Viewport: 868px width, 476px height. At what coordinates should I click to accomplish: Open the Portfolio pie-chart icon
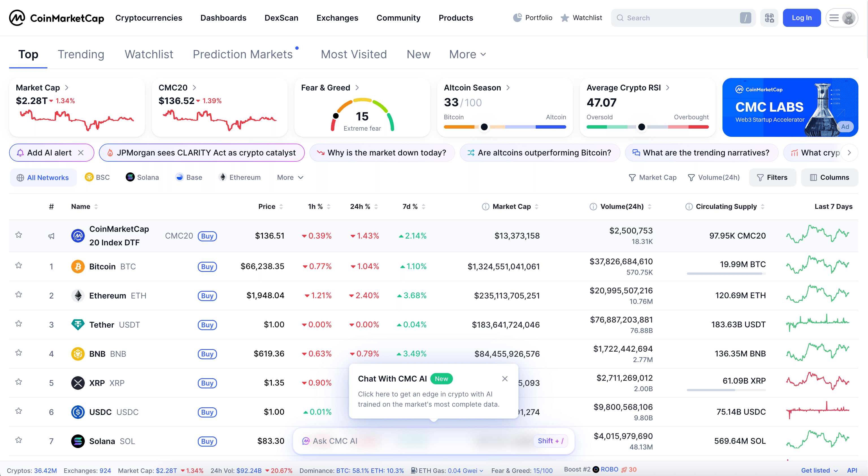tap(517, 18)
